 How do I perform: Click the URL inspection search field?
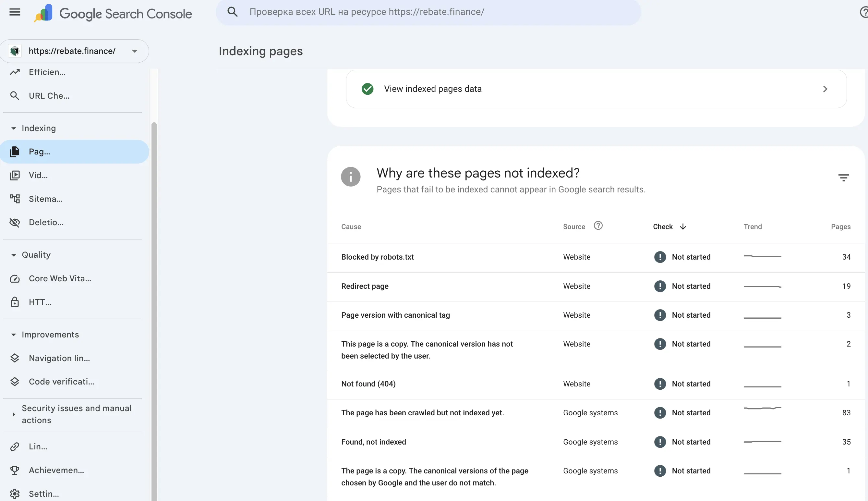pyautogui.click(x=427, y=11)
